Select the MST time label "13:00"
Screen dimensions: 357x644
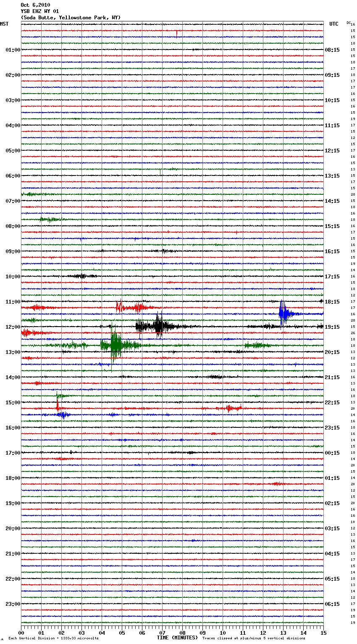pyautogui.click(x=13, y=352)
